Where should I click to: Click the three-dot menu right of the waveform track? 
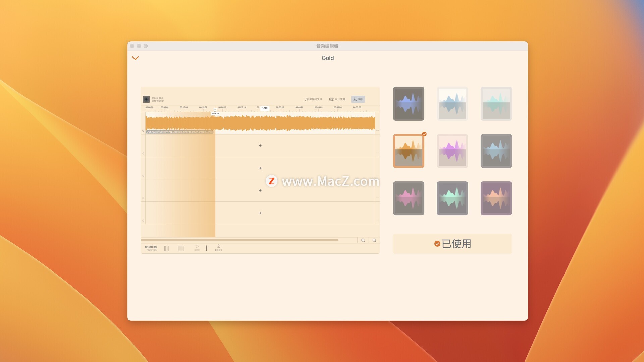[377, 130]
